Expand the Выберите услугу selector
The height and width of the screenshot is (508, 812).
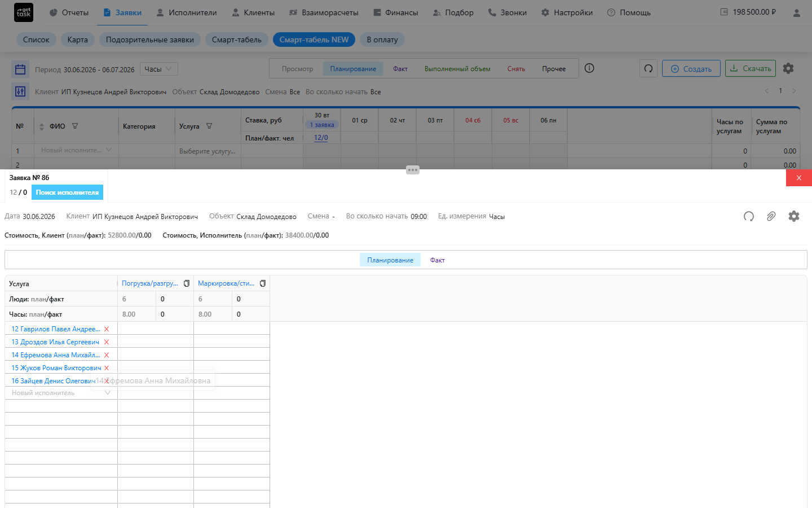click(208, 151)
